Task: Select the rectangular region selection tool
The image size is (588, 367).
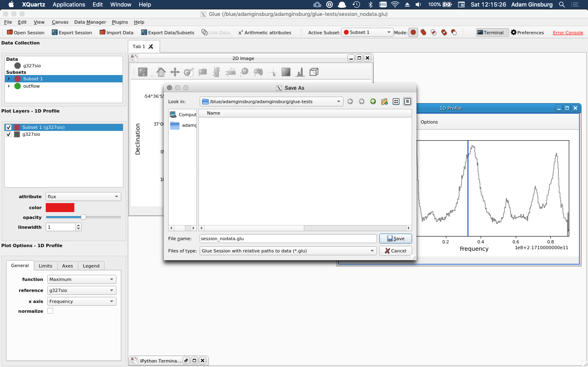Action: pyautogui.click(x=203, y=72)
